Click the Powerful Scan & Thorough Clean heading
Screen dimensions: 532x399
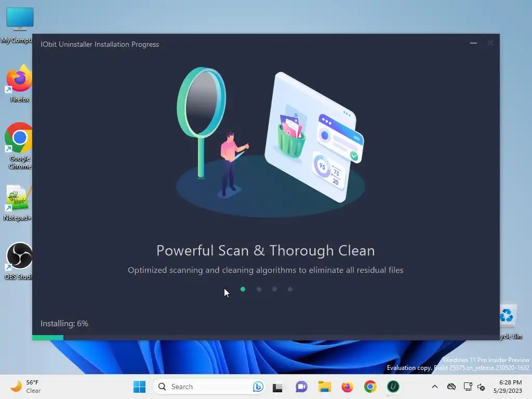click(265, 251)
